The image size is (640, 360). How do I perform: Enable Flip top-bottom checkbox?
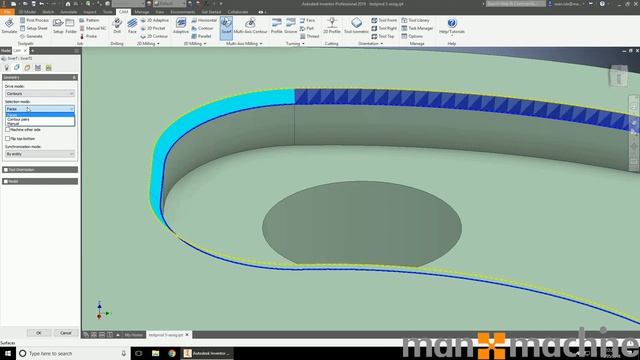tap(7, 138)
